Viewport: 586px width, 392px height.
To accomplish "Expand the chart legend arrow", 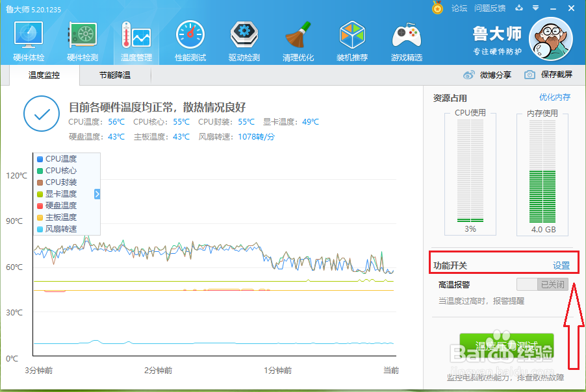I will tap(97, 194).
